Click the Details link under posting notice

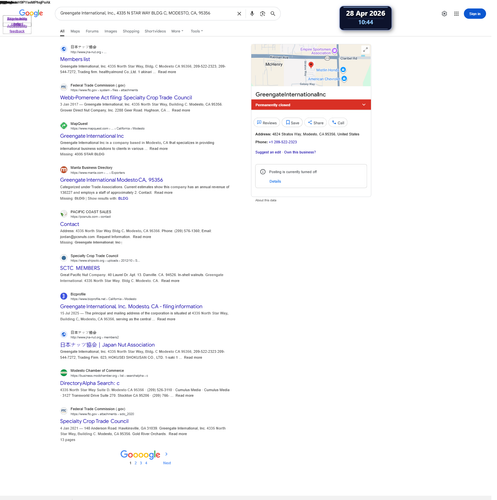coord(275,181)
